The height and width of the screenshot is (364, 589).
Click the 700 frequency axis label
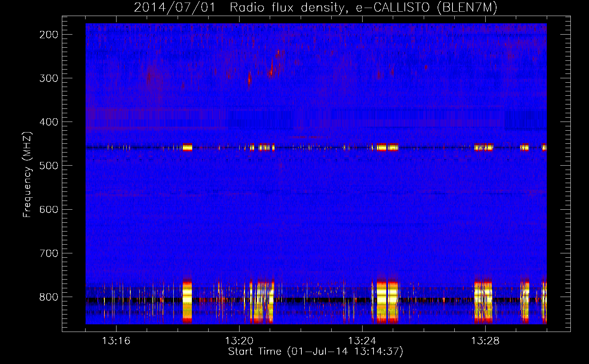[49, 253]
